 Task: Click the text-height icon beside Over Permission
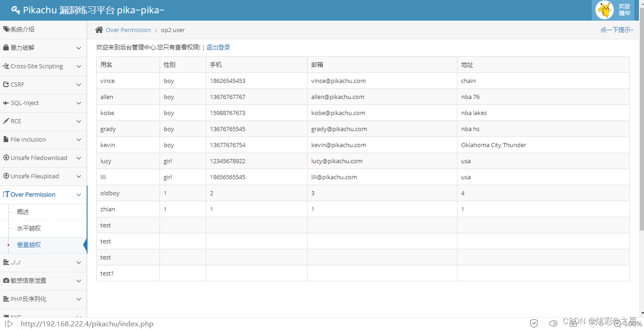(6, 194)
